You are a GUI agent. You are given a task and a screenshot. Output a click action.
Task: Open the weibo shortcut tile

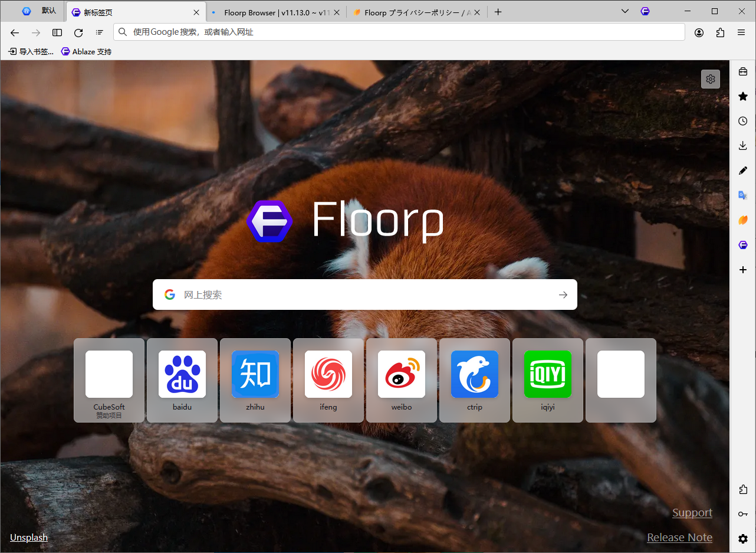[x=402, y=380]
